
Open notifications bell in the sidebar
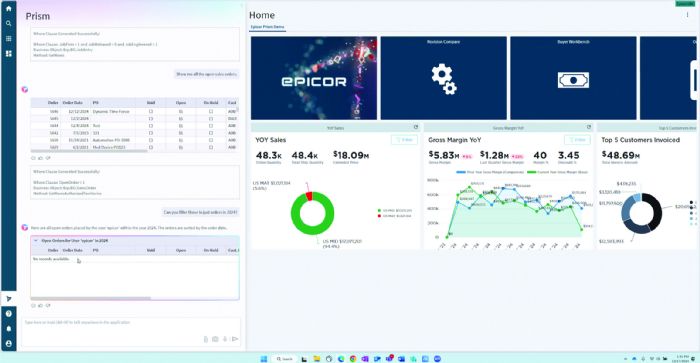click(x=8, y=329)
